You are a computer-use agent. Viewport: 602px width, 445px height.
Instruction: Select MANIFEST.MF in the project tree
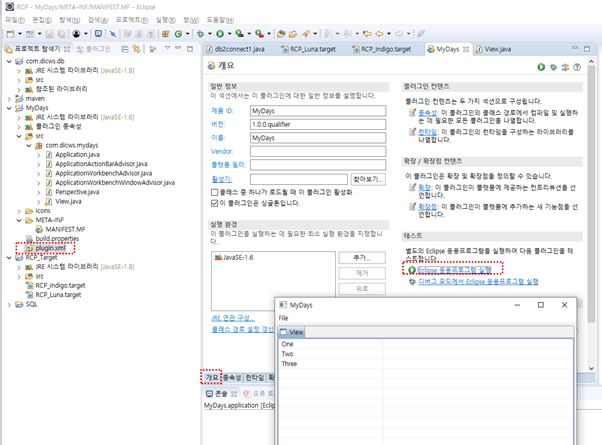[x=65, y=230]
